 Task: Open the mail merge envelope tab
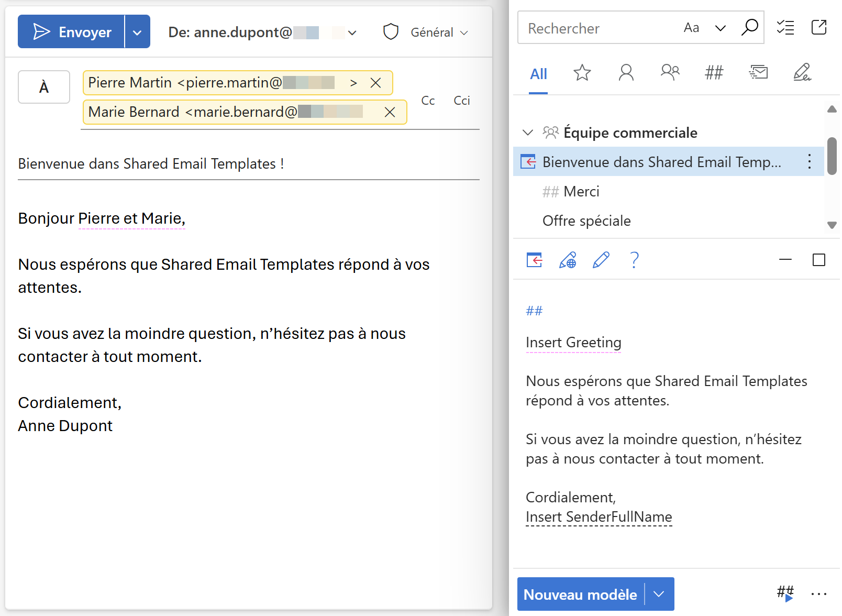pyautogui.click(x=758, y=72)
